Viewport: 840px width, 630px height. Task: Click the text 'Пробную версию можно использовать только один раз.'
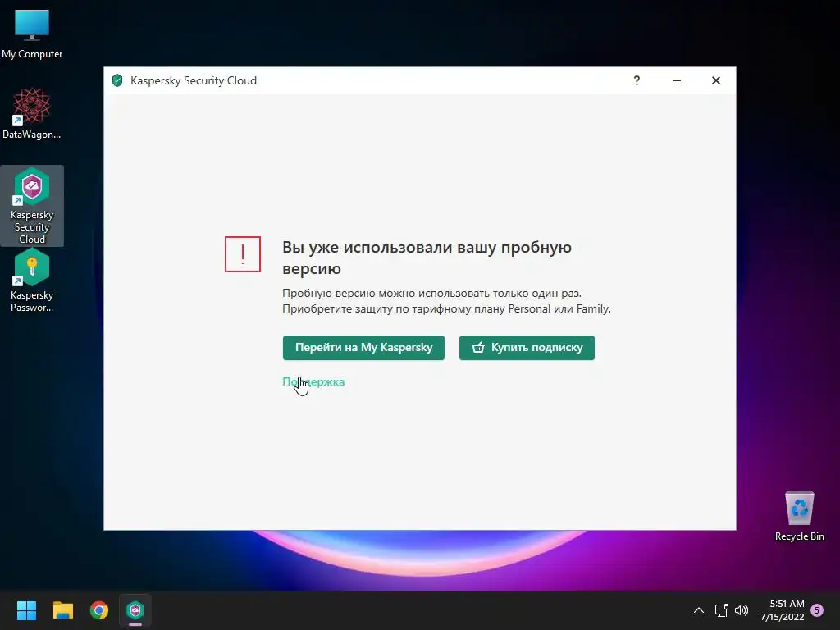tap(431, 294)
